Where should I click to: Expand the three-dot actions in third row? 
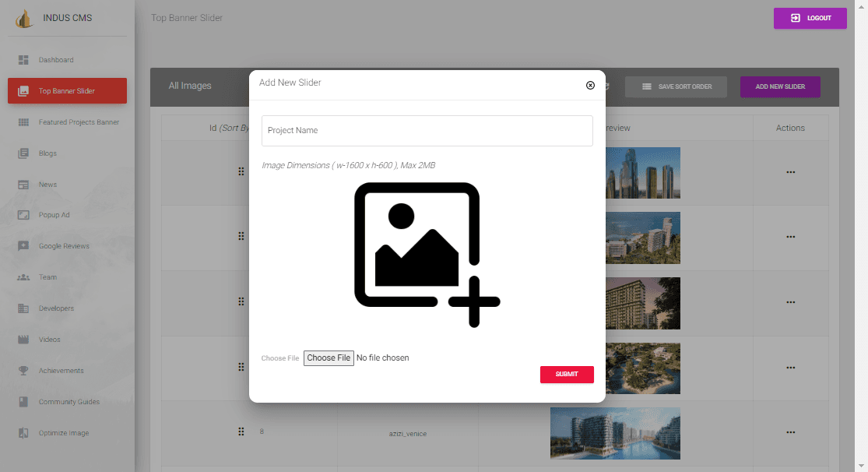tap(790, 302)
